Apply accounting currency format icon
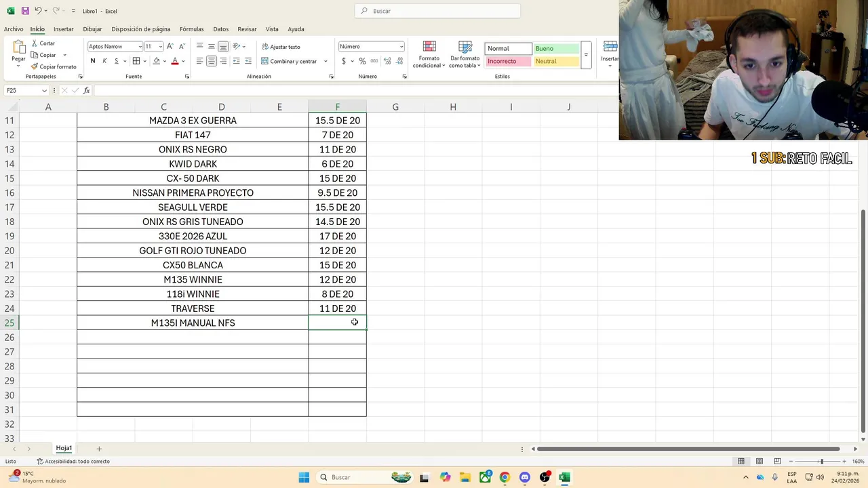Screen dimensions: 868x488 click(344, 61)
